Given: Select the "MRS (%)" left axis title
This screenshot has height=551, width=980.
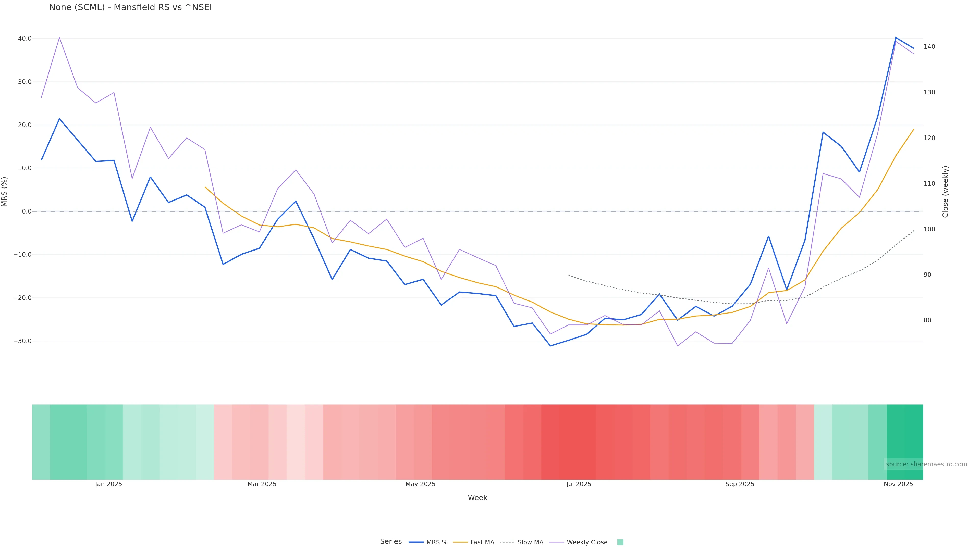Looking at the screenshot, I should pyautogui.click(x=5, y=192).
